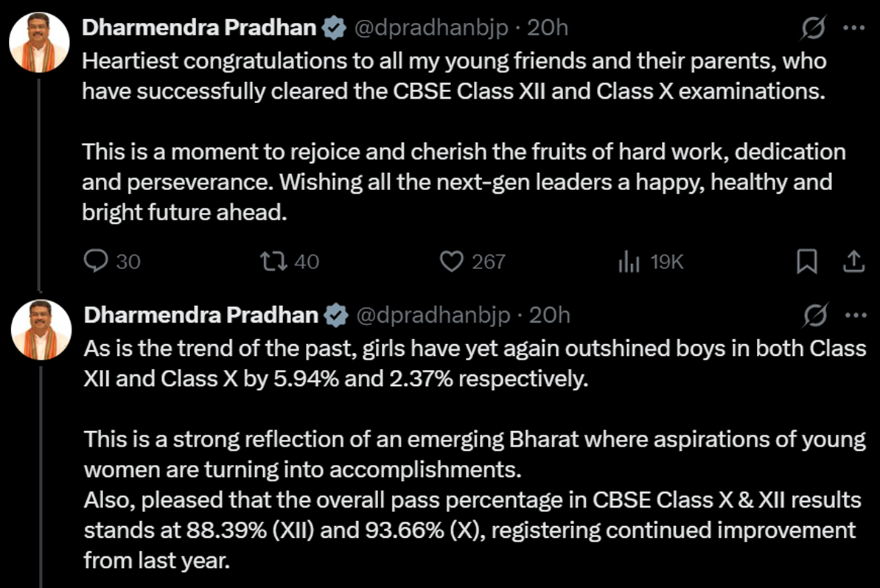Reply to the CBSE congratulations tweet
Image resolution: width=880 pixels, height=588 pixels.
pos(97,262)
